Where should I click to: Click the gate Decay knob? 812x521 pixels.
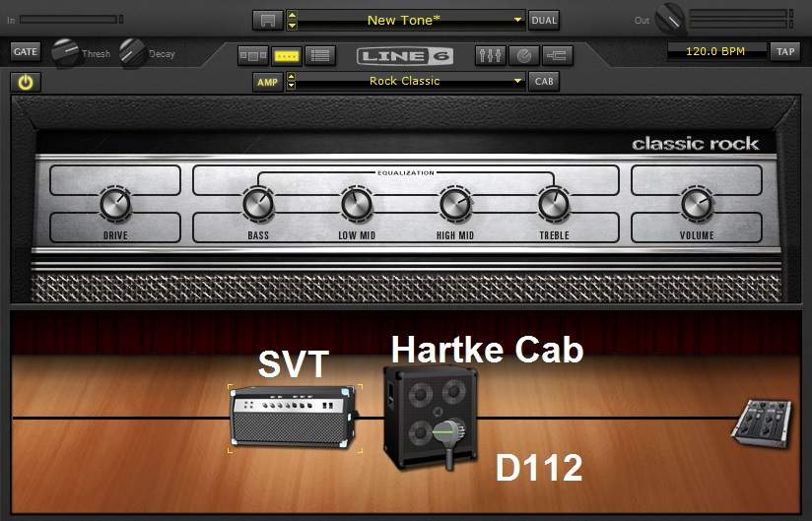pos(133,52)
